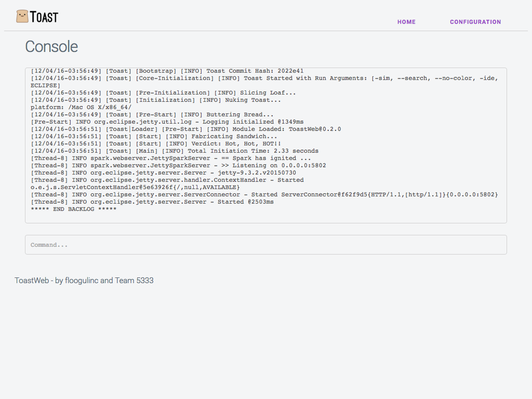Select the Toast Started with Run Arguments line
The height and width of the screenshot is (399, 532).
(x=264, y=82)
